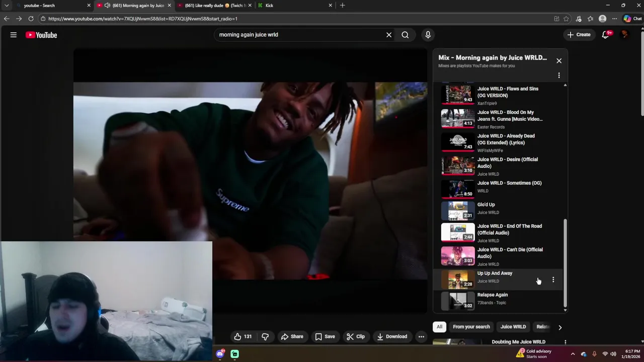Share this video

pos(292,336)
